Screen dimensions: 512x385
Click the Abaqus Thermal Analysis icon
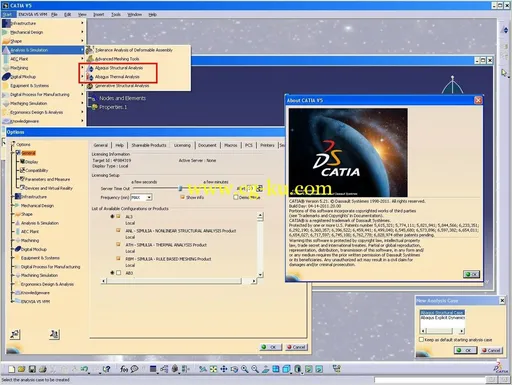pyautogui.click(x=90, y=77)
